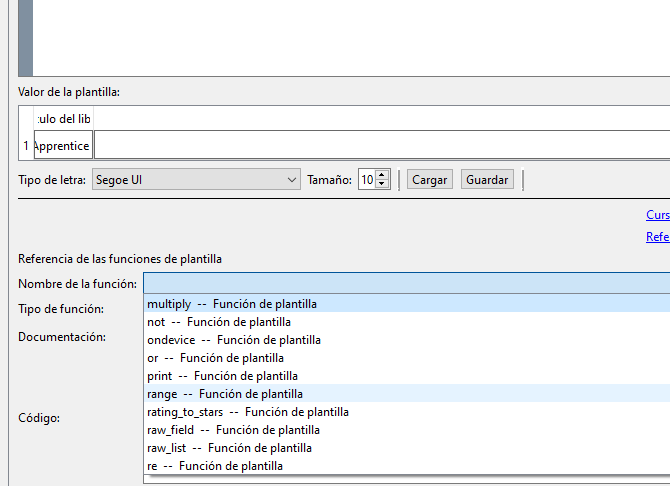This screenshot has width=670, height=486.
Task: Select ondevice from the function list
Action: [x=407, y=340]
